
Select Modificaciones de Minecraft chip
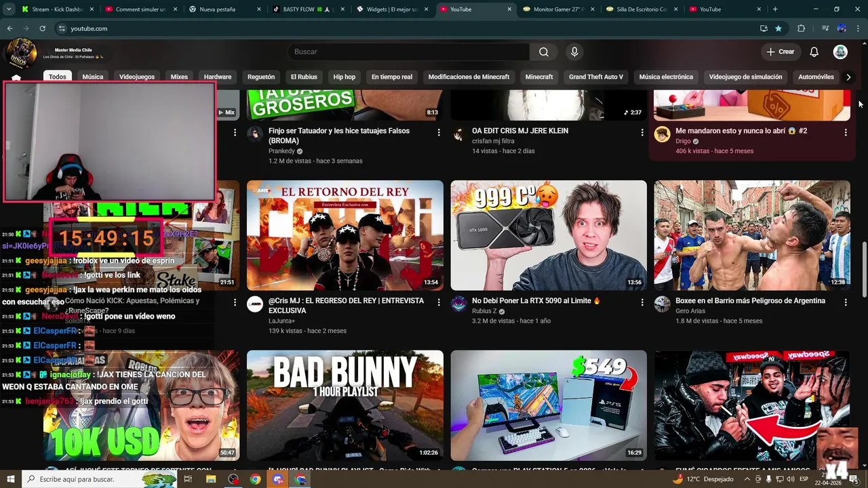(x=469, y=77)
